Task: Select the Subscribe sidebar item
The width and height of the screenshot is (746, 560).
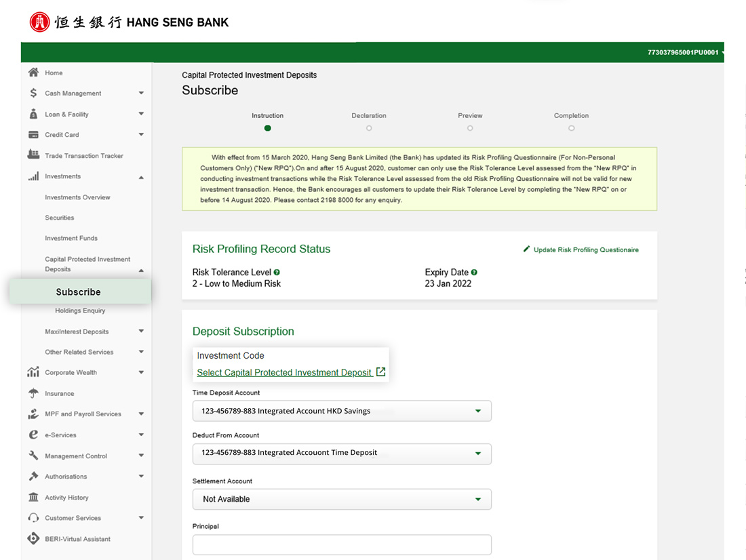Action: click(x=80, y=292)
